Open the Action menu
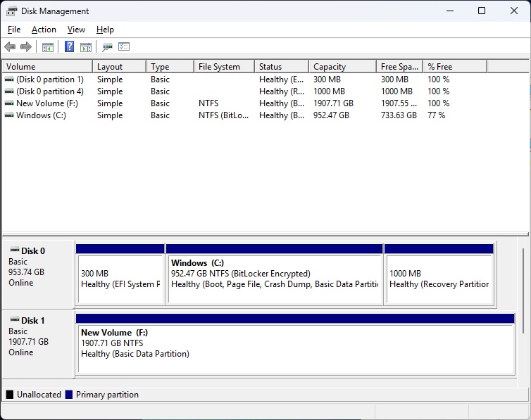The image size is (531, 420). click(44, 30)
